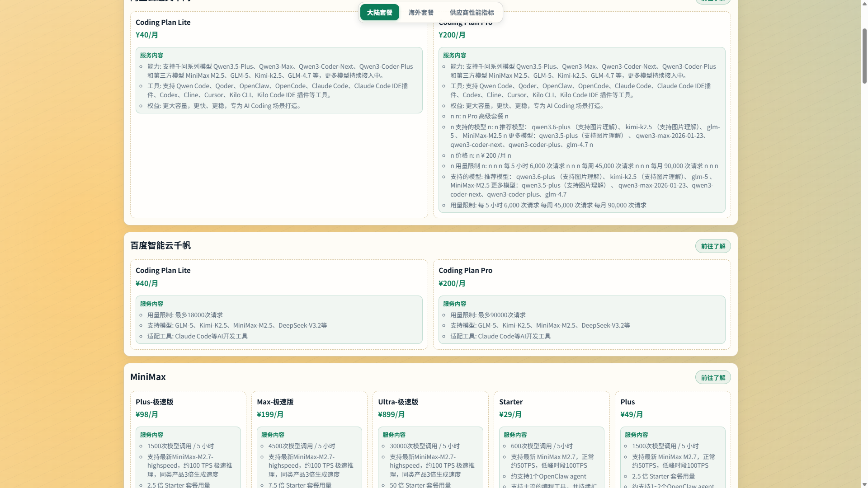Click ¥40/月 under Baidu Coding Plan Lite
This screenshot has width=868, height=488.
click(x=147, y=283)
